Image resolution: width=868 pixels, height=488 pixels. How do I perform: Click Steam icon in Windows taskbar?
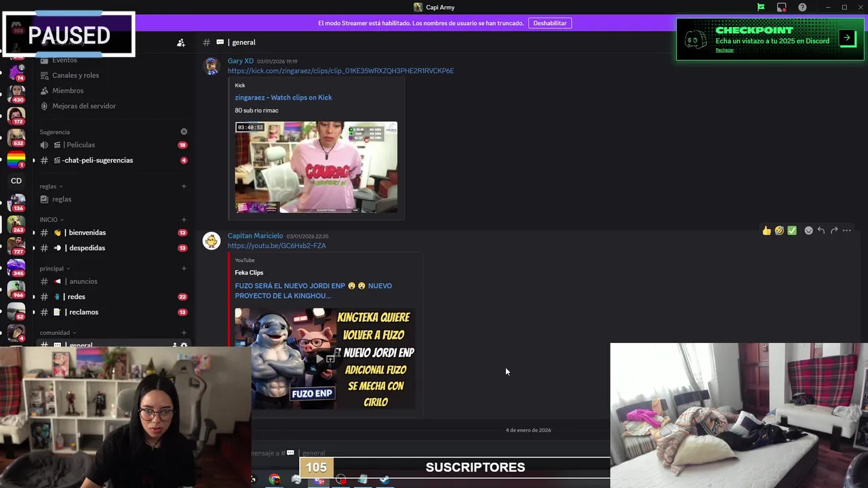point(384,480)
